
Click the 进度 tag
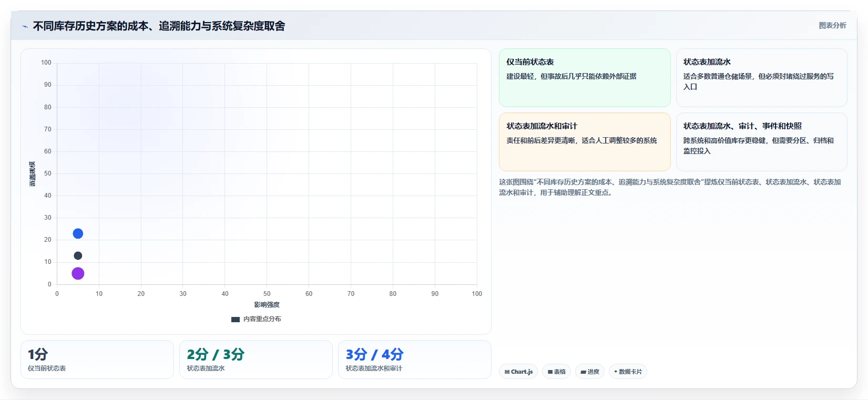(x=590, y=372)
